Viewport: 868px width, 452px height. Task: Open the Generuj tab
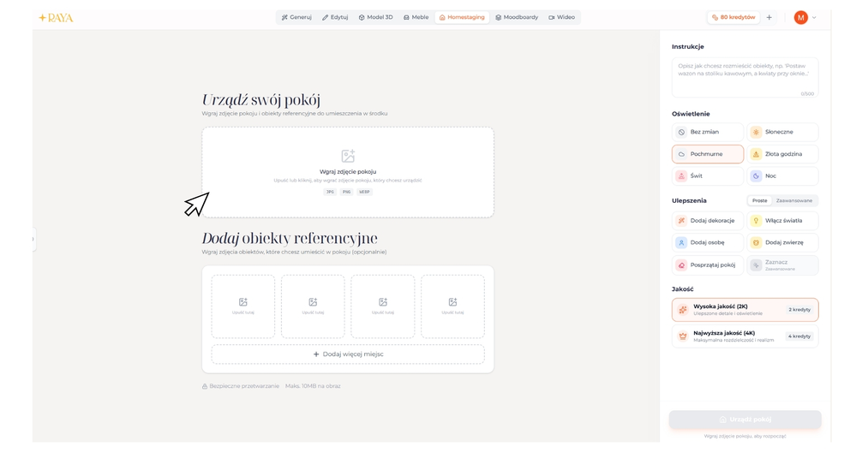pos(296,17)
